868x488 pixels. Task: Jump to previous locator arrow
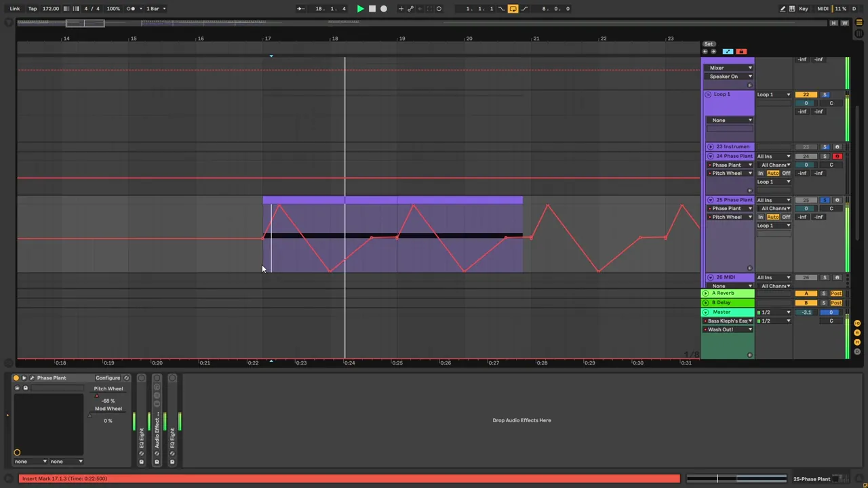coord(705,52)
